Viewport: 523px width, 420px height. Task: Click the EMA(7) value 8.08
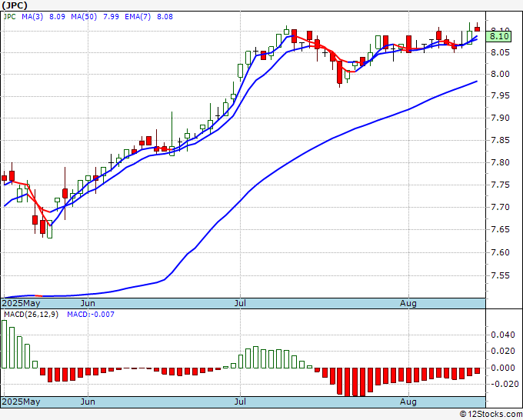[x=165, y=16]
